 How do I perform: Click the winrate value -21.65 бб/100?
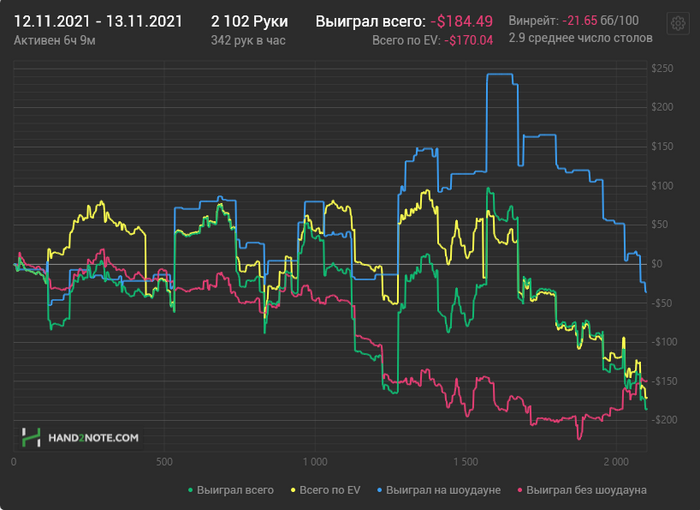(x=600, y=21)
